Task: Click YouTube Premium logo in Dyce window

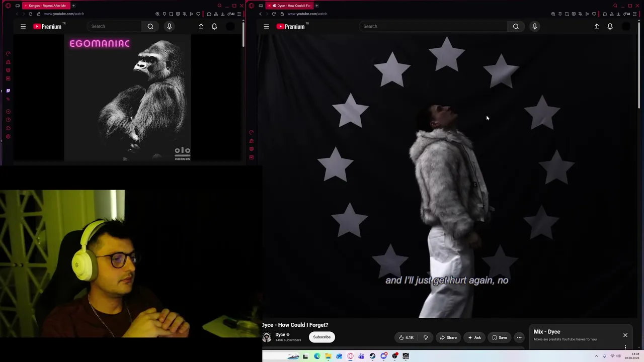Action: 291,26
